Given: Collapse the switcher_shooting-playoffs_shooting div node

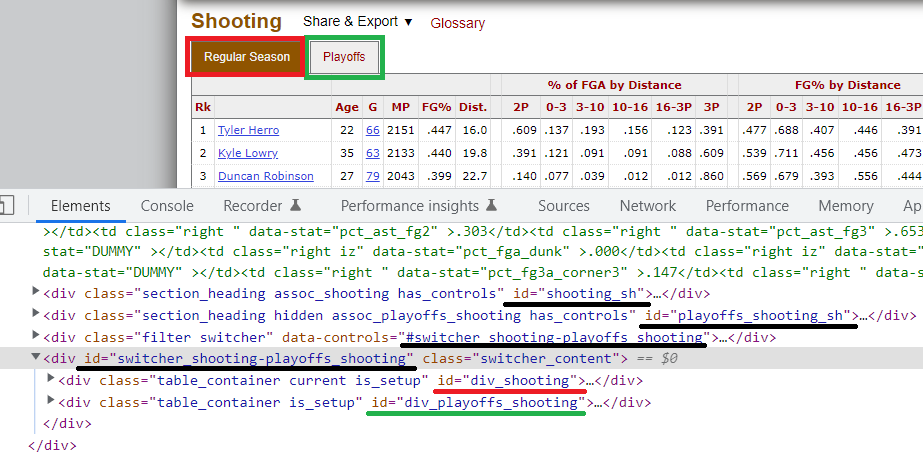Looking at the screenshot, I should tap(36, 358).
